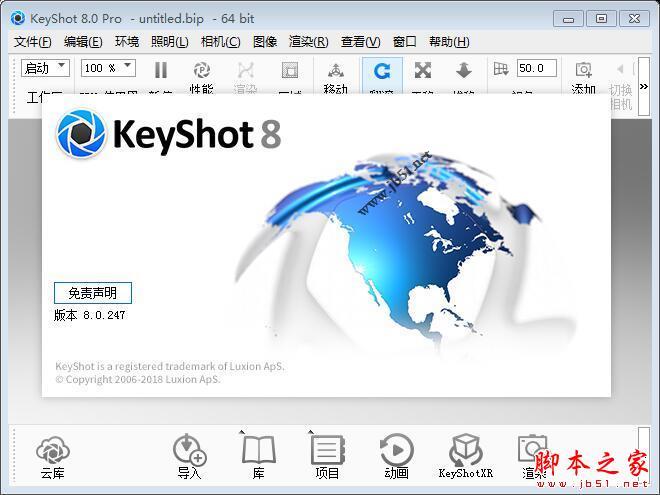Minimize the KeyShot window
The height and width of the screenshot is (495, 660).
[568, 19]
